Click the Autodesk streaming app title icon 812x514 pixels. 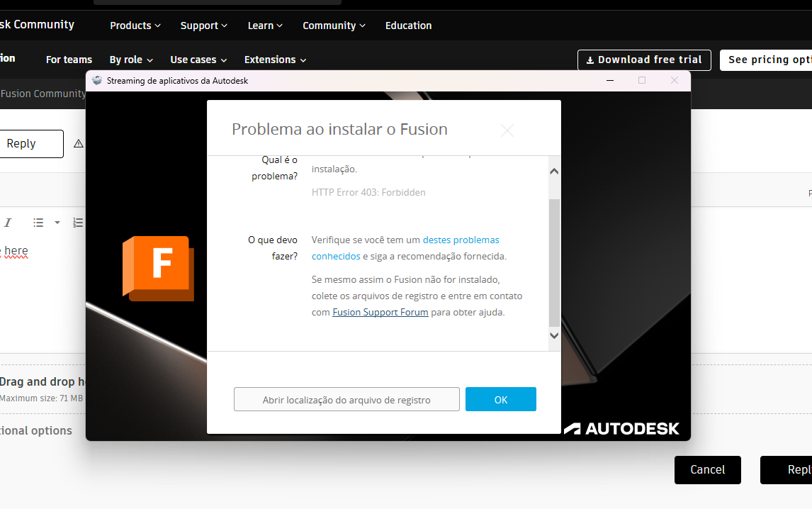click(97, 80)
